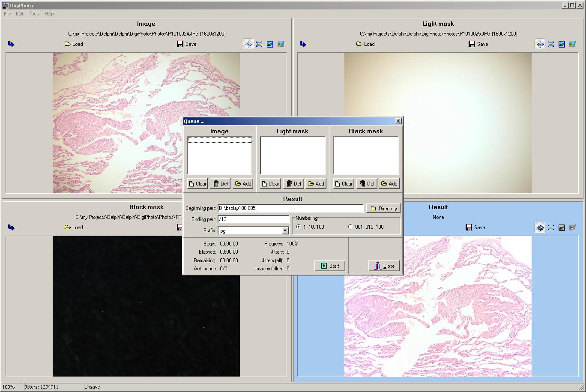This screenshot has height=392, width=586.
Task: Select fit-to-frame view icon in Result panel
Action: click(x=551, y=227)
